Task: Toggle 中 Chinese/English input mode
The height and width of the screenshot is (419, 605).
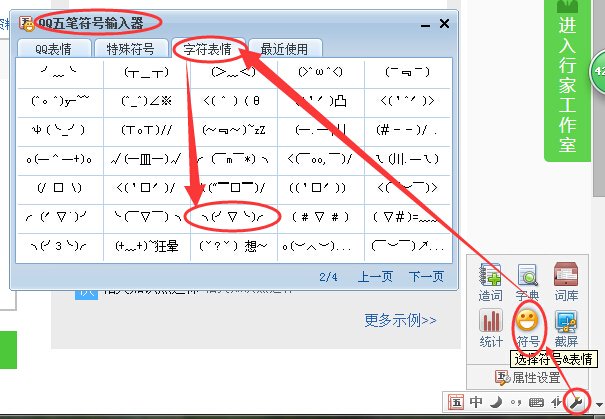Action: tap(476, 402)
